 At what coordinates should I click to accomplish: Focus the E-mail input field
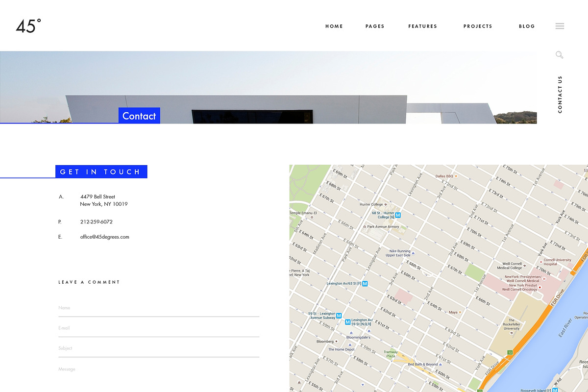tap(159, 328)
